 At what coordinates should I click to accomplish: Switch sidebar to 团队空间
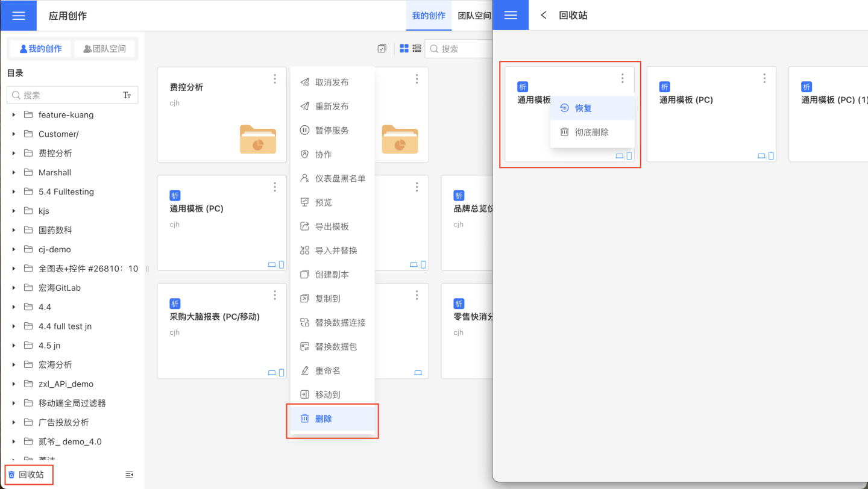[x=105, y=49]
